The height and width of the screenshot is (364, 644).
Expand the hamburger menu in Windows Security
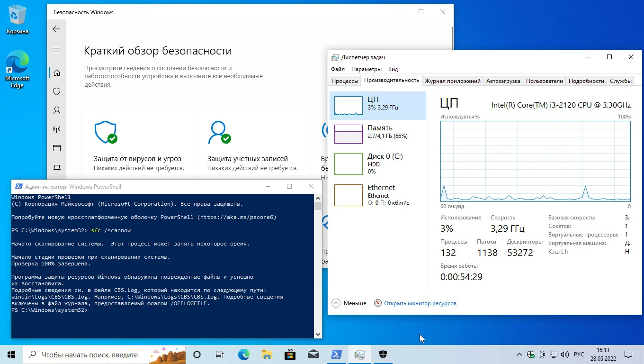pos(56,50)
